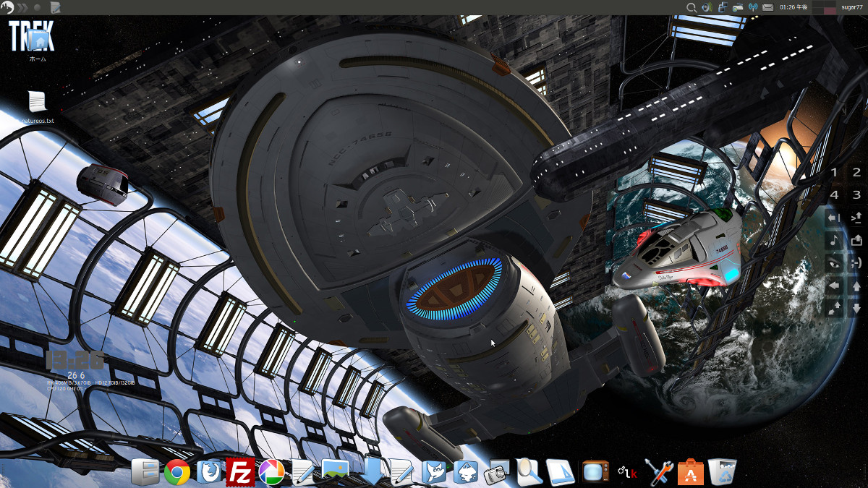Click the plain up arrow widget button
Viewport: 868px width, 488px height.
coord(856,286)
